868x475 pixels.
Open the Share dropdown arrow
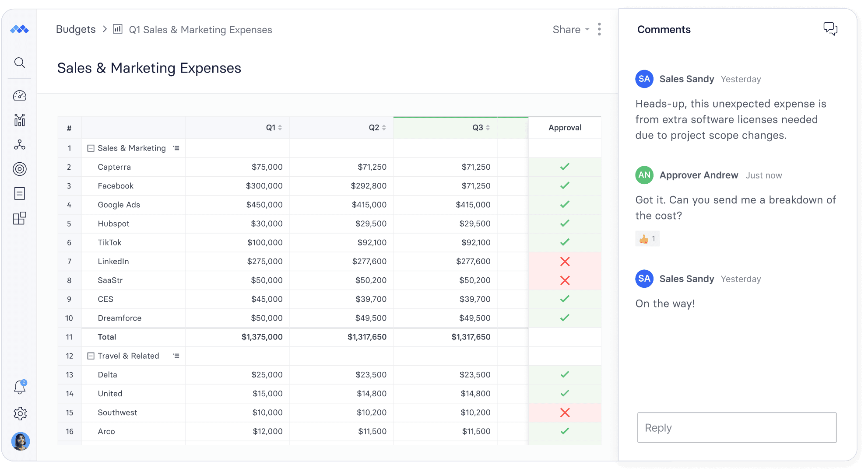tap(587, 30)
